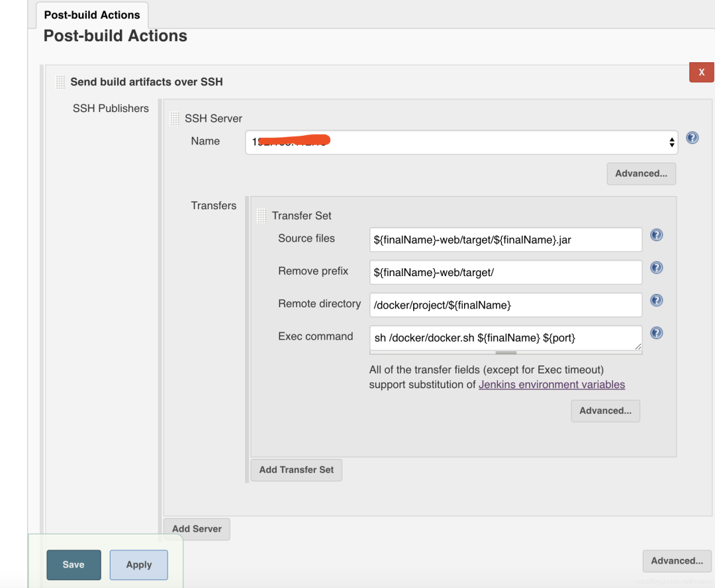Click inside the Source files input field
715x588 pixels.
tap(505, 239)
